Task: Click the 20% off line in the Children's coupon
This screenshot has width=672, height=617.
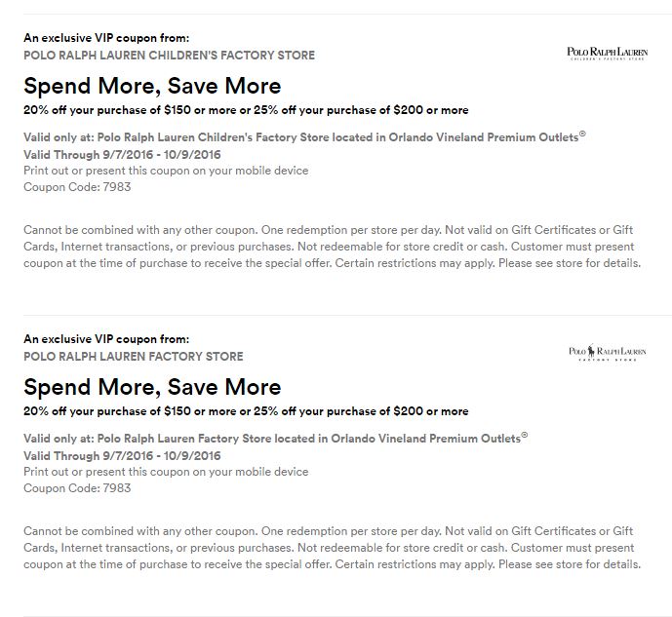Action: tap(246, 110)
